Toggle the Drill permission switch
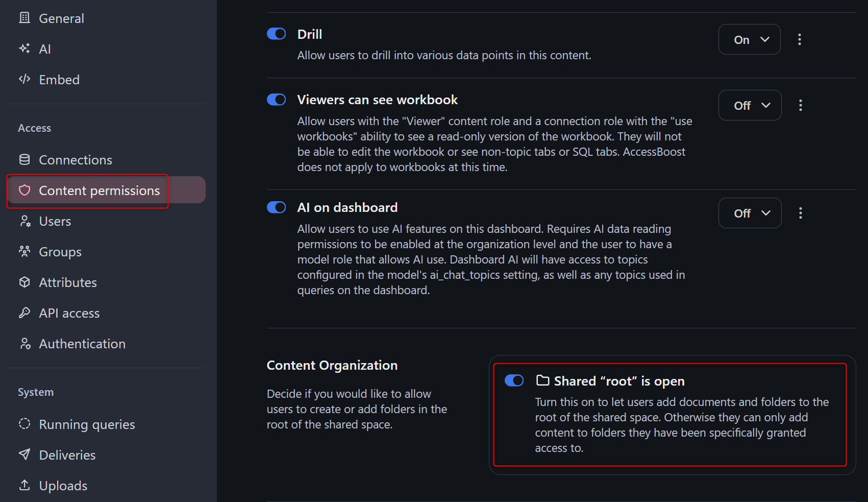Image resolution: width=868 pixels, height=502 pixels. pyautogui.click(x=277, y=34)
